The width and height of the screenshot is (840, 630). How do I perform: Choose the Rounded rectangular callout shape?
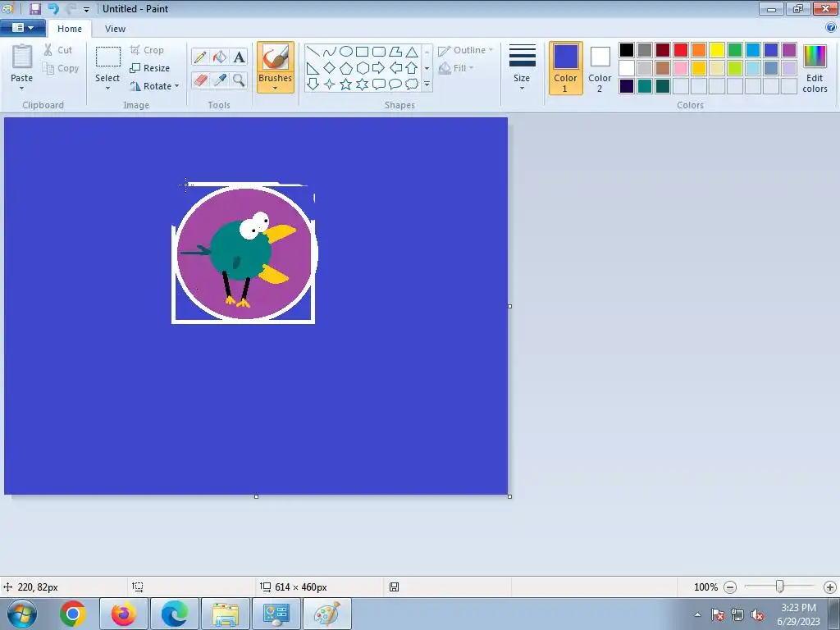[x=379, y=84]
